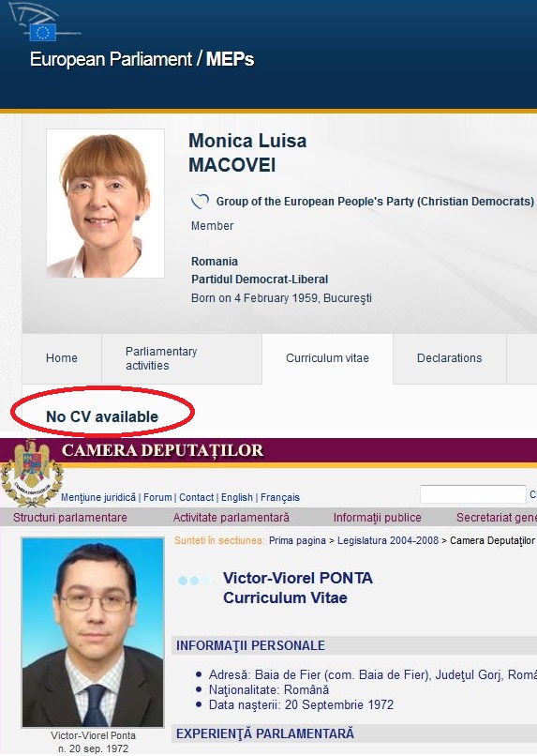Screen dimensions: 537x756
Task: Switch to the Home tab
Action: coord(62,358)
